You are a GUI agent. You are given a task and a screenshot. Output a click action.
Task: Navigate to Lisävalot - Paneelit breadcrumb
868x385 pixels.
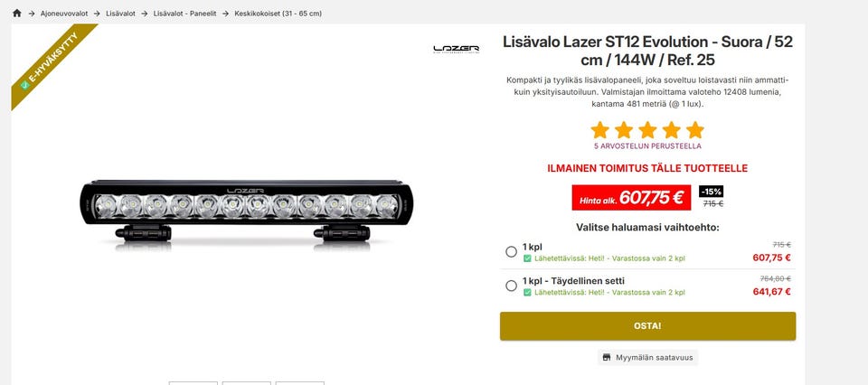point(184,14)
